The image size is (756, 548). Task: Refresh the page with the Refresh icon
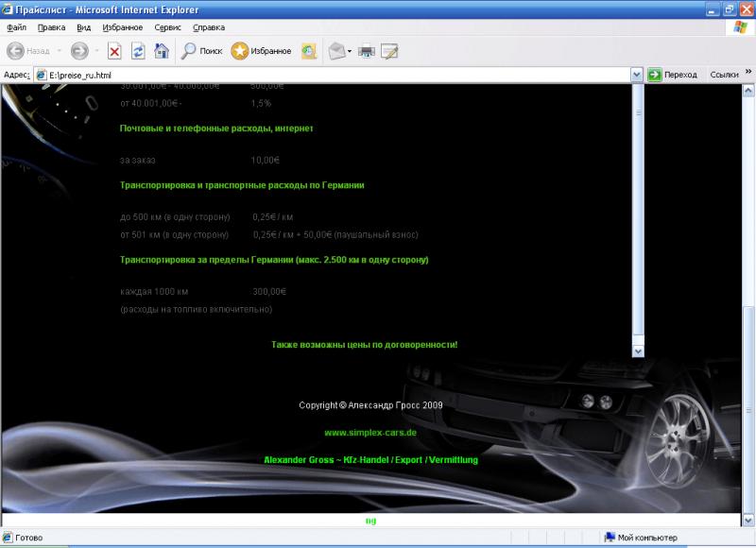pos(138,51)
